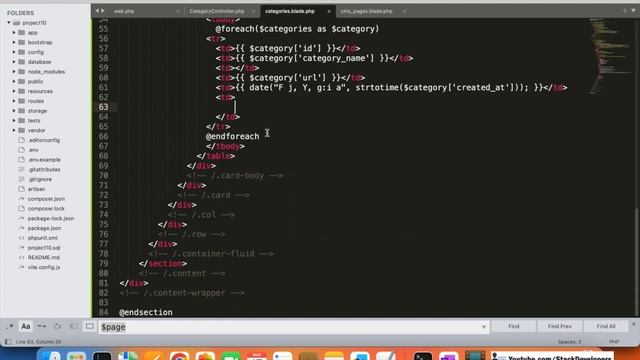Toggle sidebar via status bar icon
640x360 pixels.
tap(8, 342)
